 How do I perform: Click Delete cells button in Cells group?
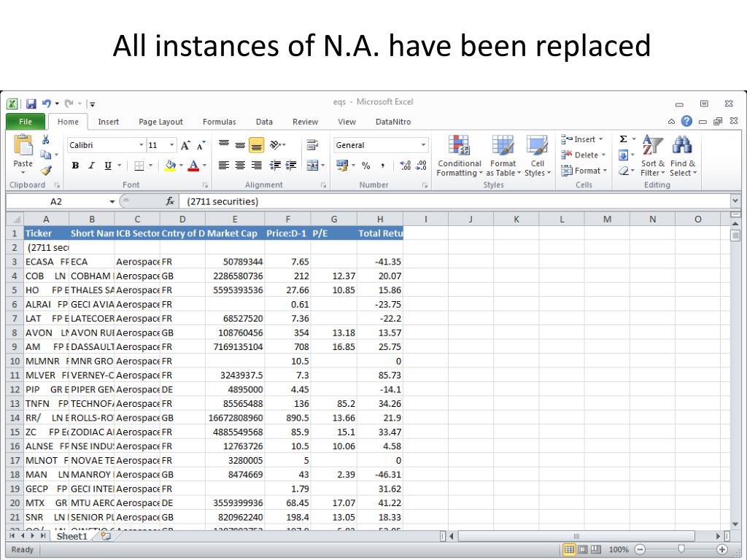(583, 155)
